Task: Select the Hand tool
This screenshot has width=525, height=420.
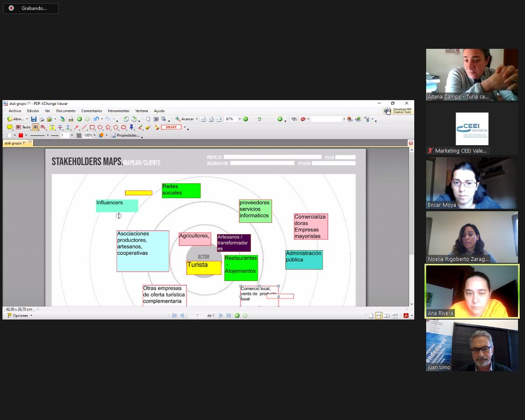Action: (x=148, y=119)
